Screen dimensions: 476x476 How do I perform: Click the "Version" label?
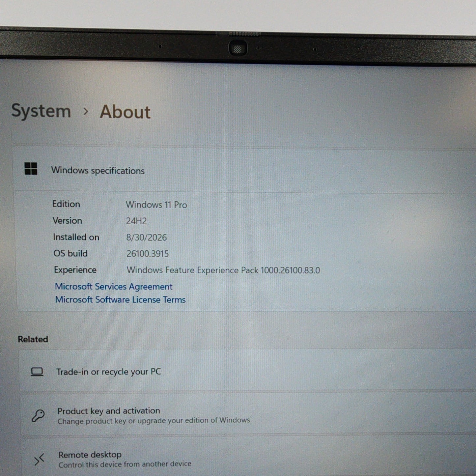[x=67, y=220]
